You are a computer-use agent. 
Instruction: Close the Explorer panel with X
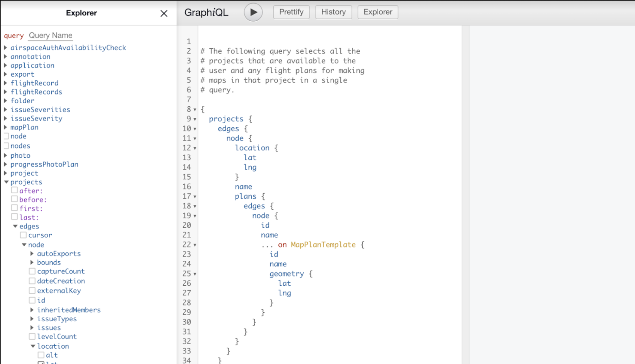164,14
